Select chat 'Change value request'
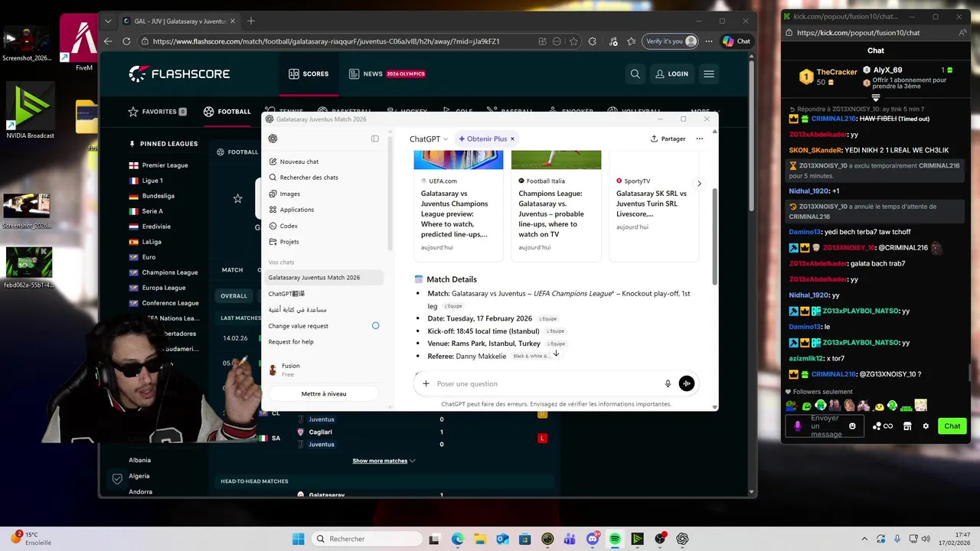Screen dimensions: 980x551 [298, 326]
